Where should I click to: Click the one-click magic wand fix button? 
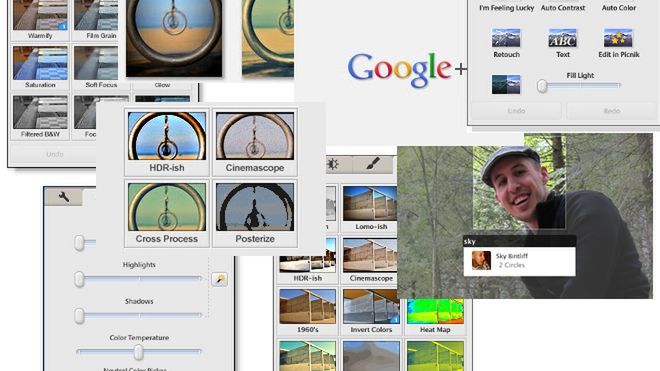coord(219,279)
